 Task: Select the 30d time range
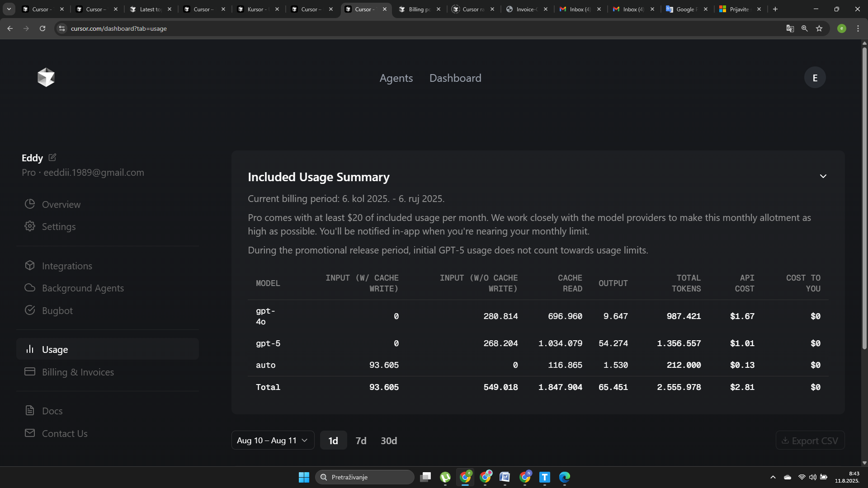click(x=388, y=441)
